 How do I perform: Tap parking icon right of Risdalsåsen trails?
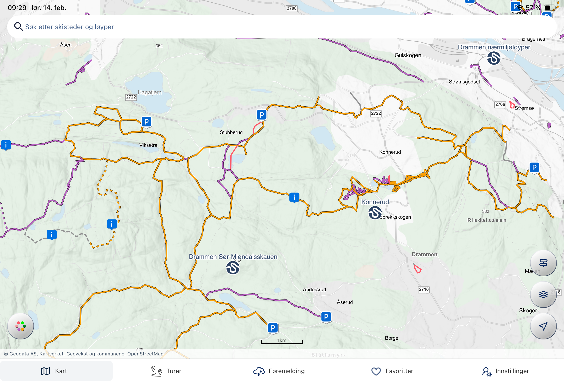coord(534,168)
